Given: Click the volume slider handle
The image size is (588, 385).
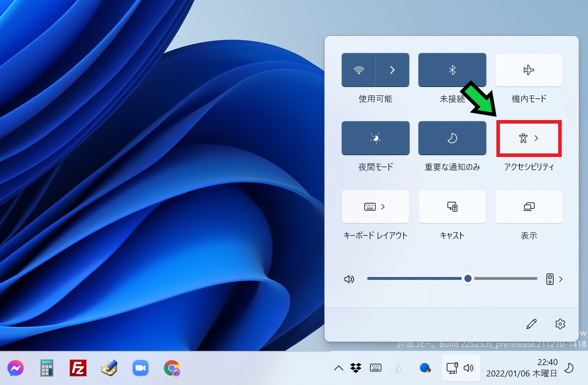Looking at the screenshot, I should pyautogui.click(x=468, y=279).
